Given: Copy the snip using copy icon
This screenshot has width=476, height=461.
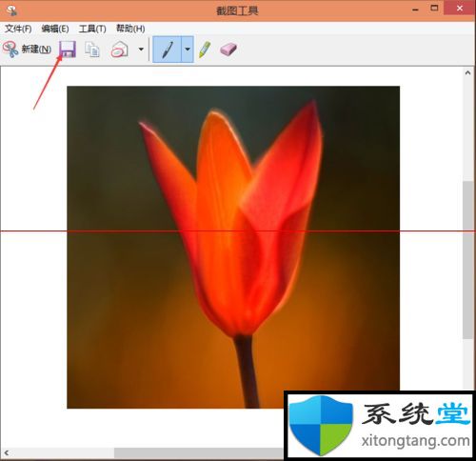Looking at the screenshot, I should coord(92,50).
